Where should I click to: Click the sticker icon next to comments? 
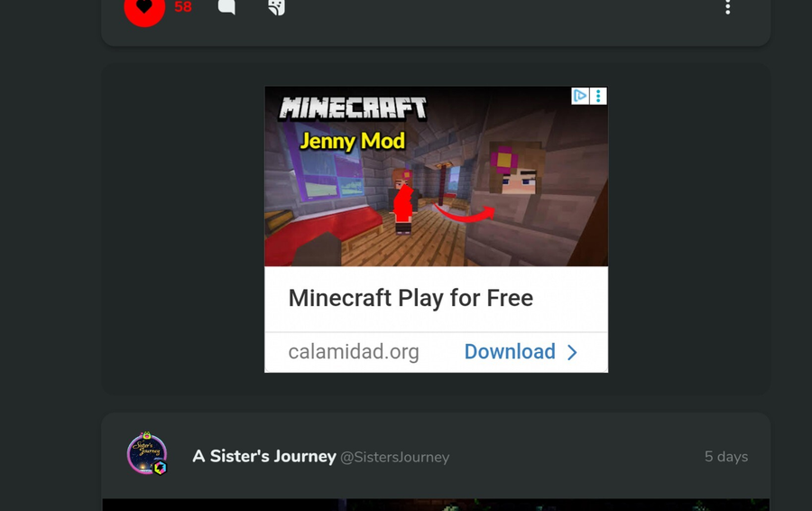pos(277,7)
